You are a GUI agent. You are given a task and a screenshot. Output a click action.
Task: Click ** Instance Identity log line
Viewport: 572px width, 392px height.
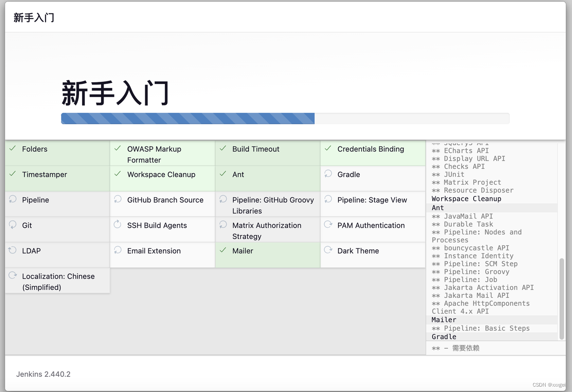tap(473, 256)
